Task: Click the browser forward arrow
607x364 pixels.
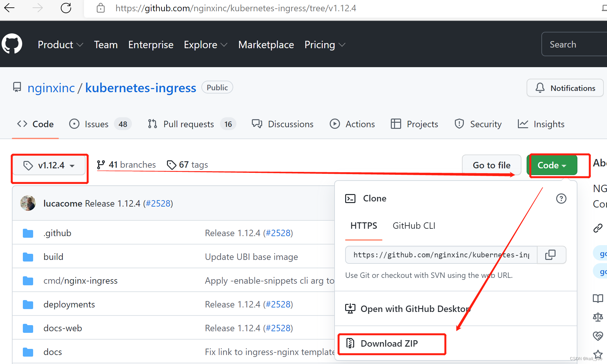Action: pyautogui.click(x=38, y=8)
